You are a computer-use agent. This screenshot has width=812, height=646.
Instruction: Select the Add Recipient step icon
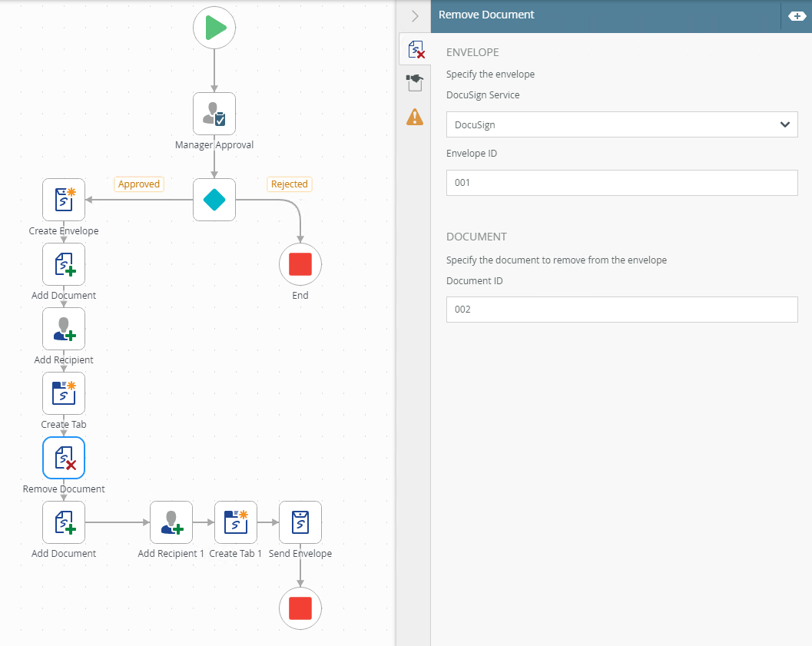pyautogui.click(x=64, y=329)
